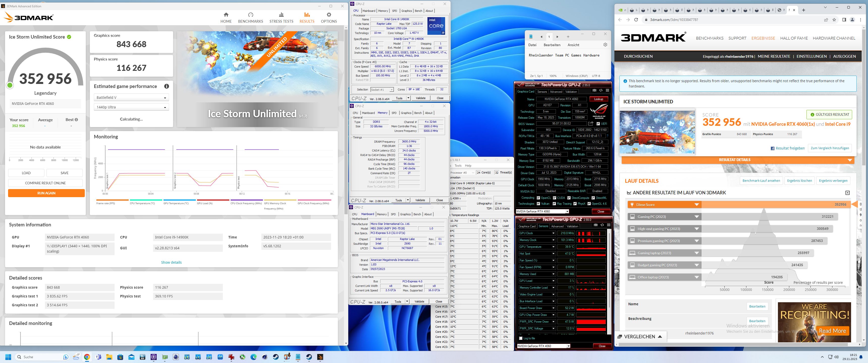
Task: Switch to the Bench tab in top CPU-Z
Action: coord(418,11)
